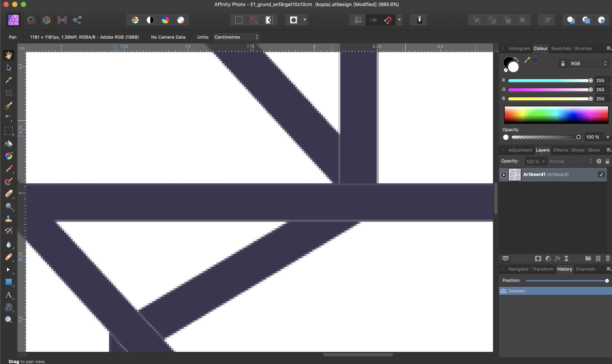Select the View hand tool
Viewport: 612px width, 364px height.
[x=9, y=55]
